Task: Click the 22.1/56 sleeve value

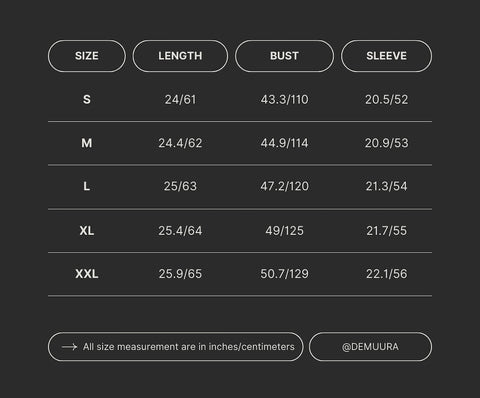Action: click(x=386, y=274)
